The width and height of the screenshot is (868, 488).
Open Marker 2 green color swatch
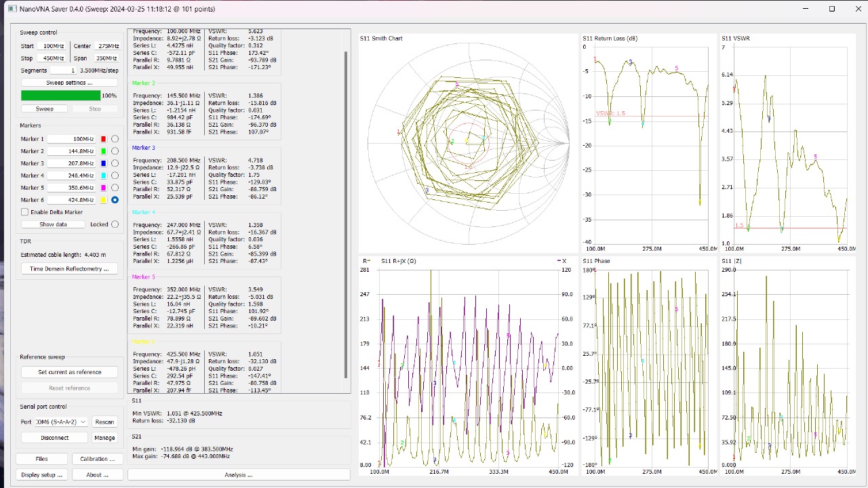click(x=104, y=151)
